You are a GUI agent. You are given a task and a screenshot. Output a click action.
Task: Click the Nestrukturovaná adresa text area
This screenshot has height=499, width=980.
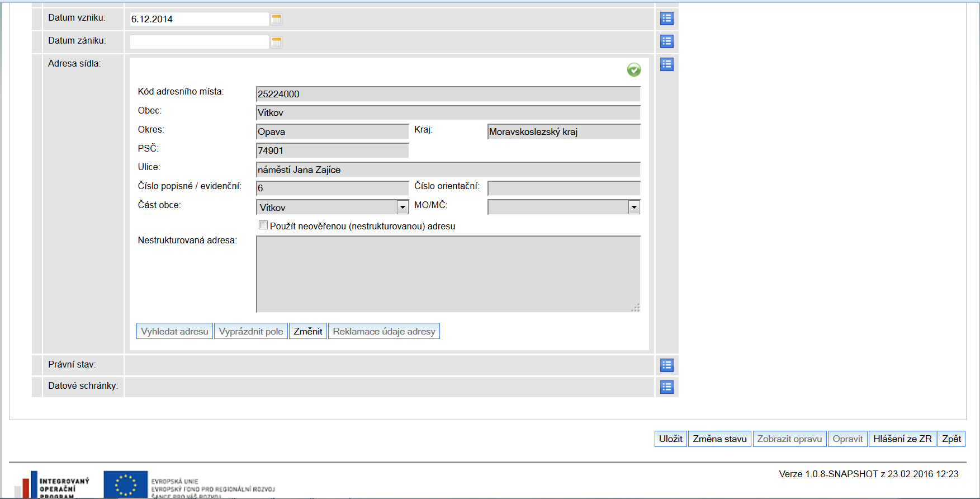tap(448, 274)
